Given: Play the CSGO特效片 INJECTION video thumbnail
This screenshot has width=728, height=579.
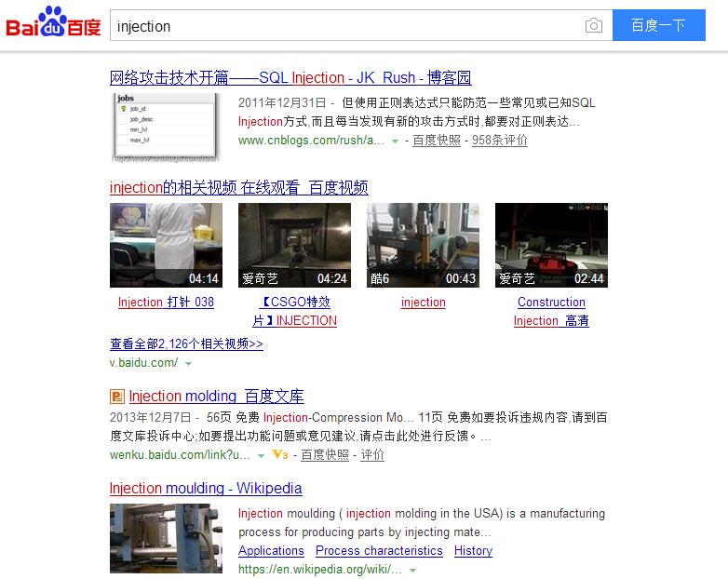Looking at the screenshot, I should pyautogui.click(x=294, y=245).
